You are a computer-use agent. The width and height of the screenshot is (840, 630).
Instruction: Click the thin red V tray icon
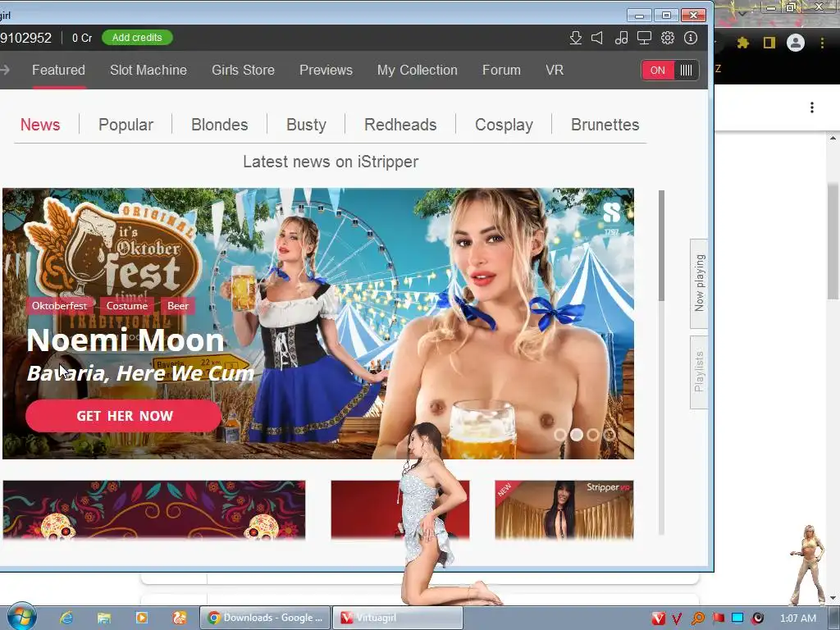[x=677, y=619]
